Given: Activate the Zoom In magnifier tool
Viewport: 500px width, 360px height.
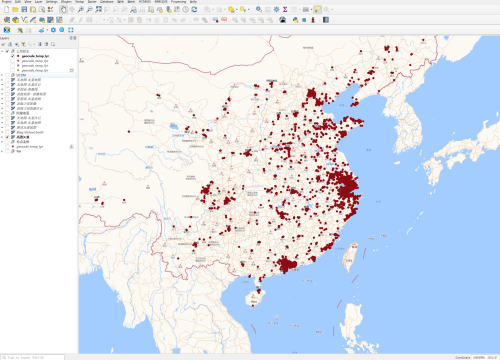Looking at the screenshot, I should (x=81, y=10).
